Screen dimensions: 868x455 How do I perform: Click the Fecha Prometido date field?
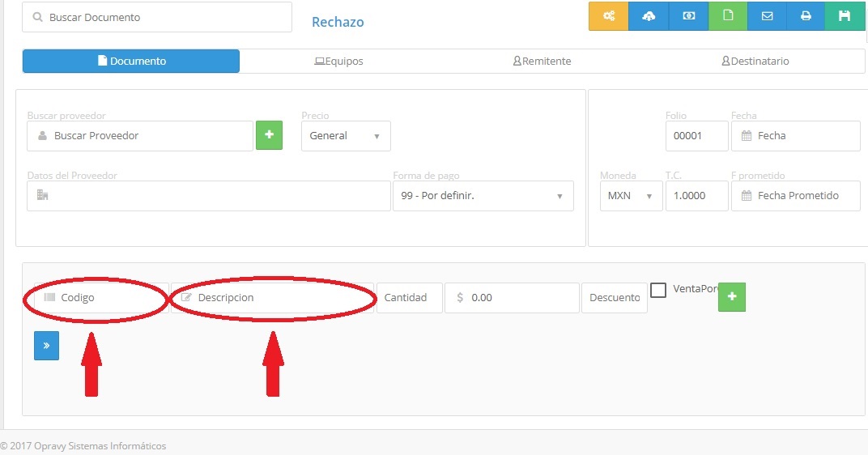click(795, 196)
